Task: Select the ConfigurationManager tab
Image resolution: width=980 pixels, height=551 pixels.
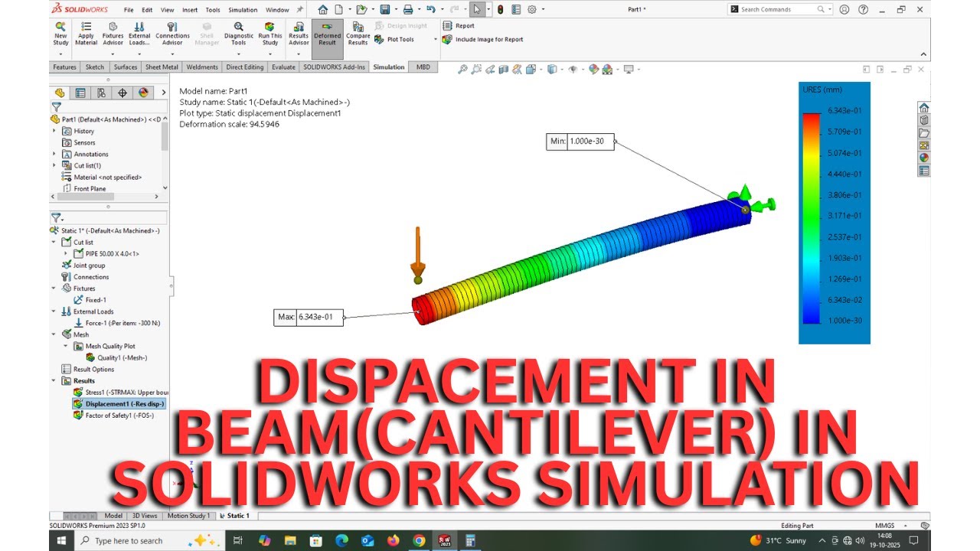Action: point(101,93)
